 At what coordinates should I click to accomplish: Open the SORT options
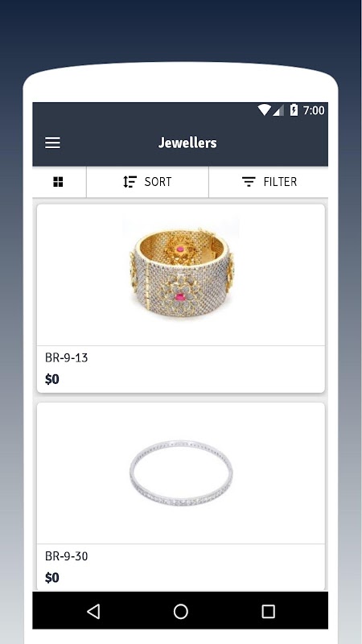pyautogui.click(x=147, y=182)
